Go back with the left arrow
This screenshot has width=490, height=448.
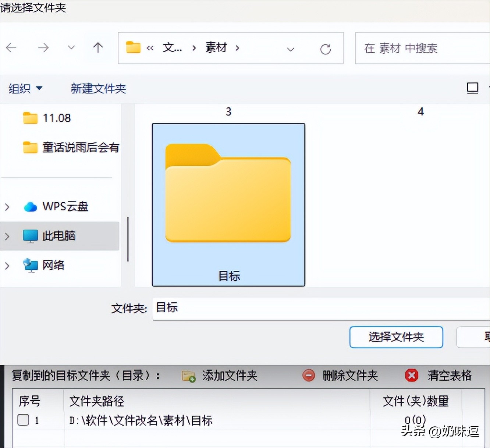click(x=11, y=47)
